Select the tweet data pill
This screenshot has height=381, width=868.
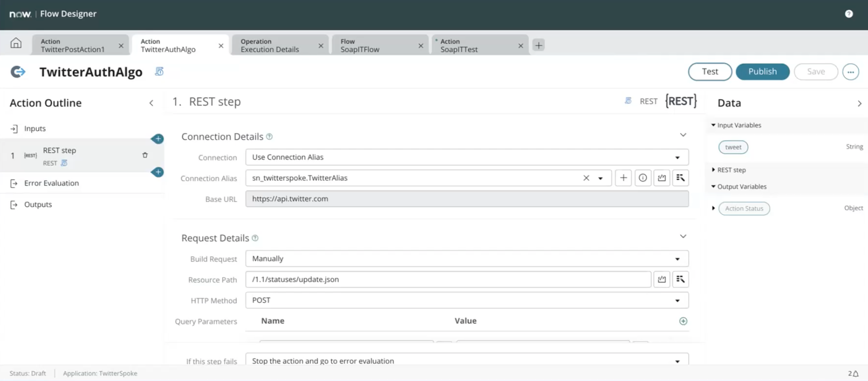(733, 147)
